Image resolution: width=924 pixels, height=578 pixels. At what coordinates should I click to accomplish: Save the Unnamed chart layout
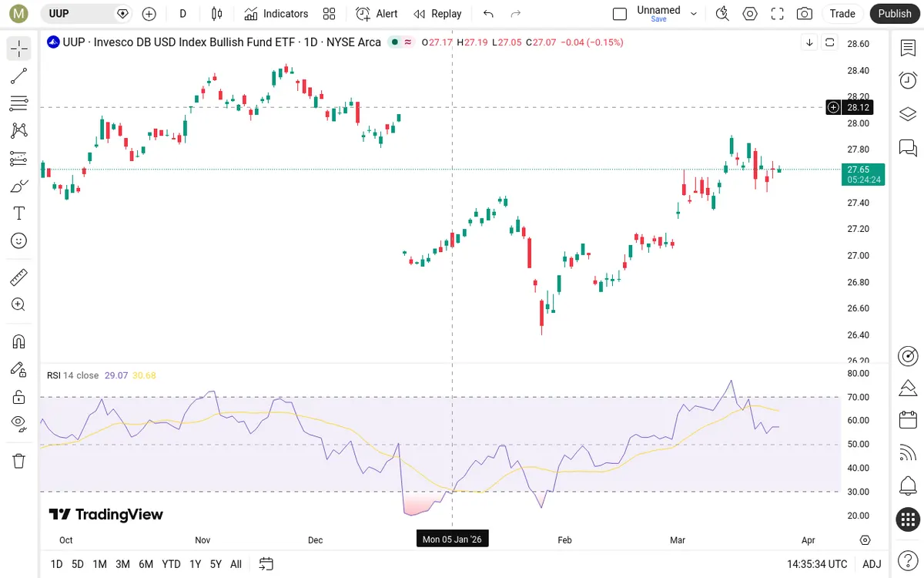(658, 14)
